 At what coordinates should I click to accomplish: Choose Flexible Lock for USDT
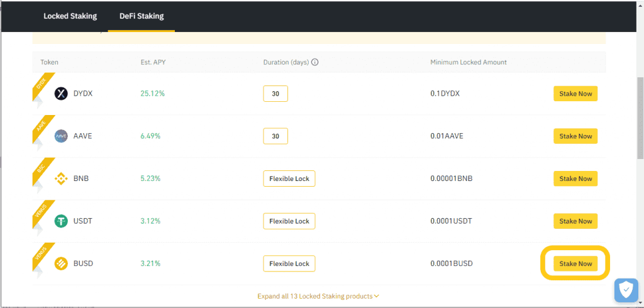click(x=289, y=221)
